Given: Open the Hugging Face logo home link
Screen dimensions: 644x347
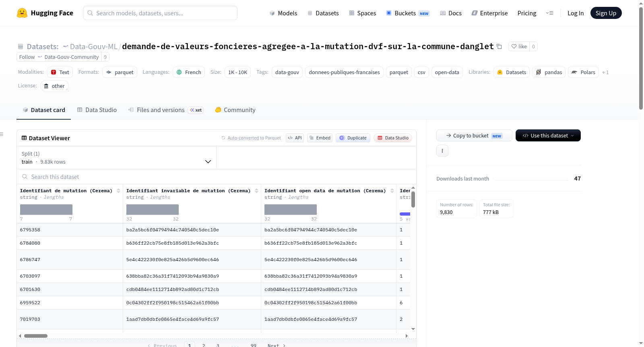Looking at the screenshot, I should click(45, 13).
